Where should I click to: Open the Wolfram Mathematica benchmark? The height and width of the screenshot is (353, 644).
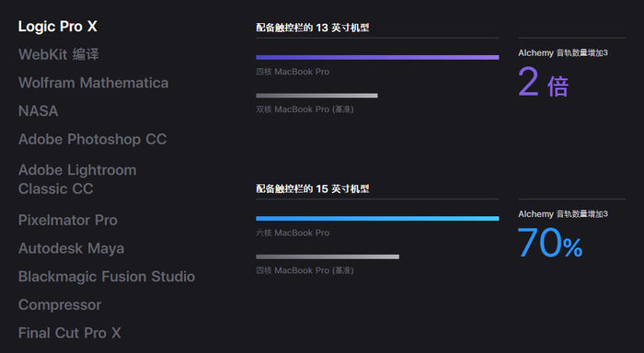[93, 83]
